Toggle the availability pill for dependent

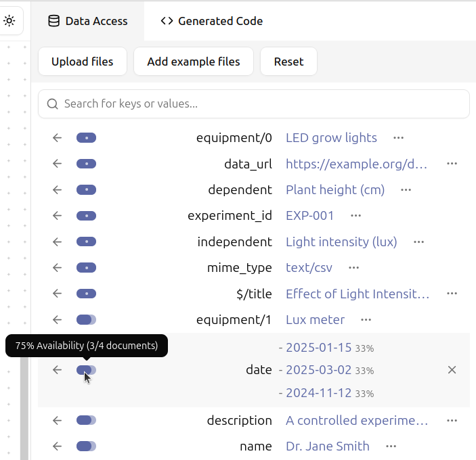tap(86, 190)
